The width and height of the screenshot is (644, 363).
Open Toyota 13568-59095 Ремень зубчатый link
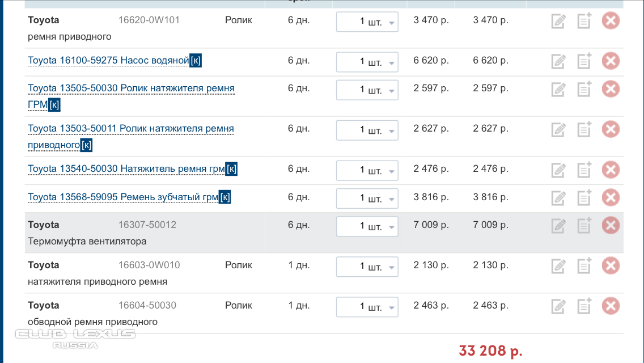coord(123,197)
